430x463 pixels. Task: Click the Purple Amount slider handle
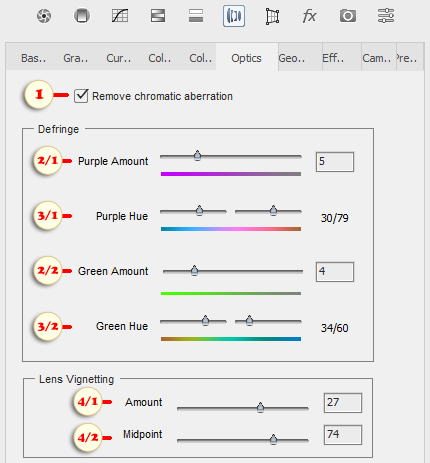click(x=197, y=155)
